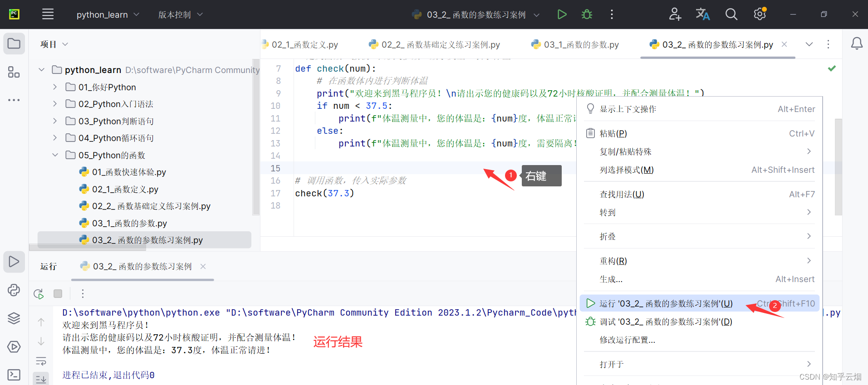Open Services tool window icon
The image size is (868, 385).
14,347
